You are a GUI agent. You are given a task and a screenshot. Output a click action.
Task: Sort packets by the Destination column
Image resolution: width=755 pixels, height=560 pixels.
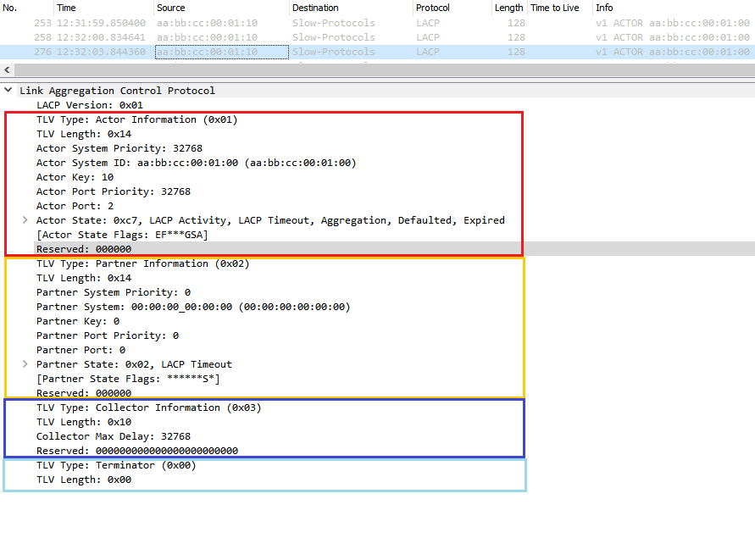305,8
